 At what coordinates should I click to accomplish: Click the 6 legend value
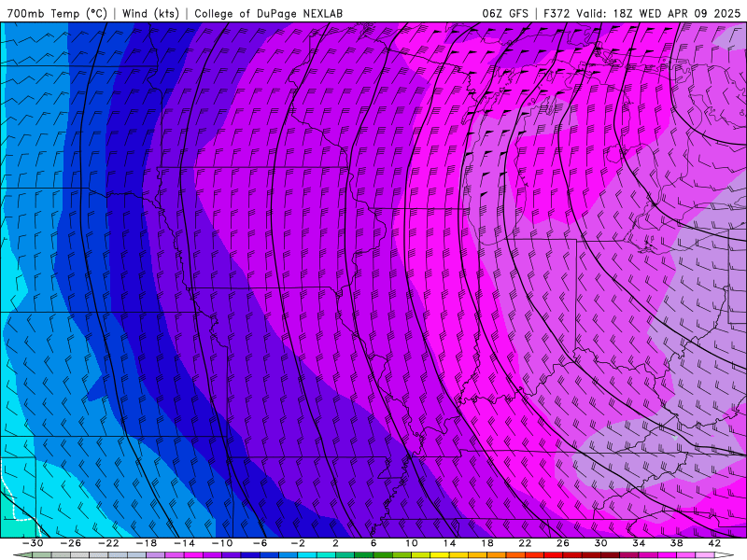point(373,543)
